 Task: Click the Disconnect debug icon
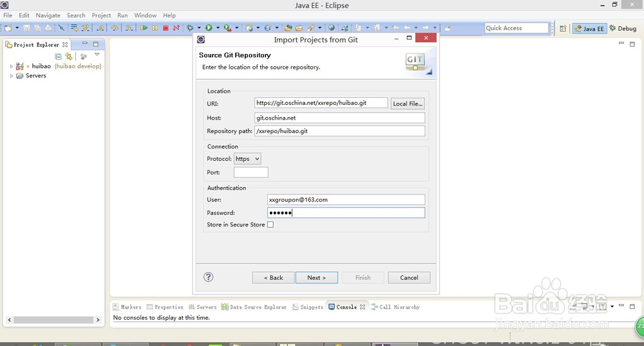[176, 28]
